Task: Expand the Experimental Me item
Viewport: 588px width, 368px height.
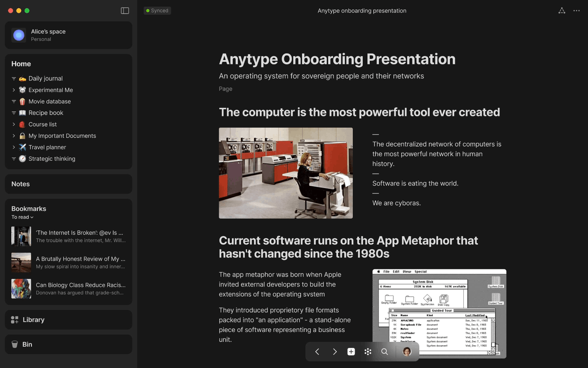Action: pyautogui.click(x=14, y=90)
